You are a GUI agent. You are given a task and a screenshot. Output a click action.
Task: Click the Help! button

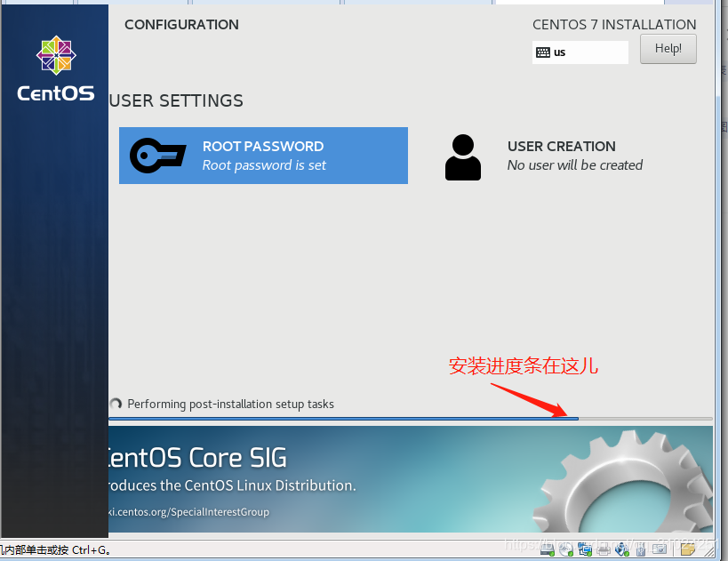click(x=668, y=49)
